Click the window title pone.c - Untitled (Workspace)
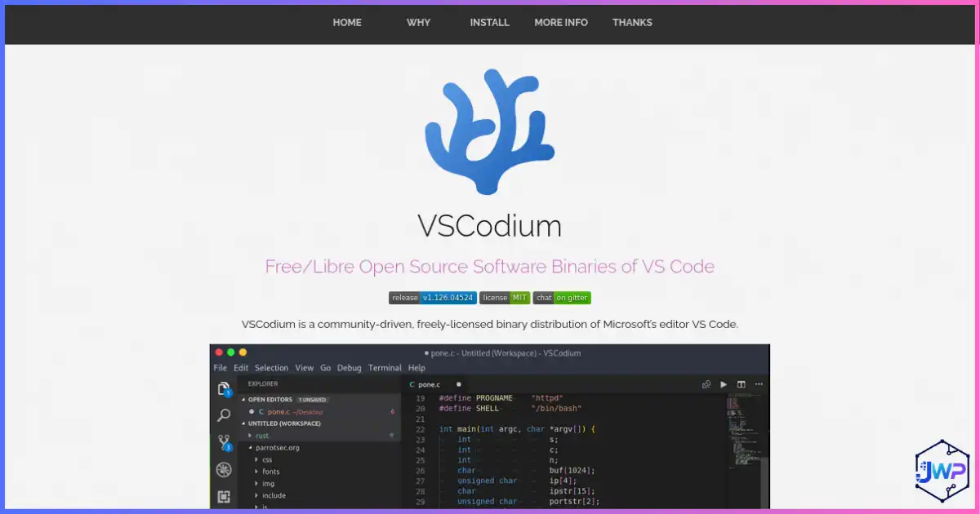 coord(503,352)
